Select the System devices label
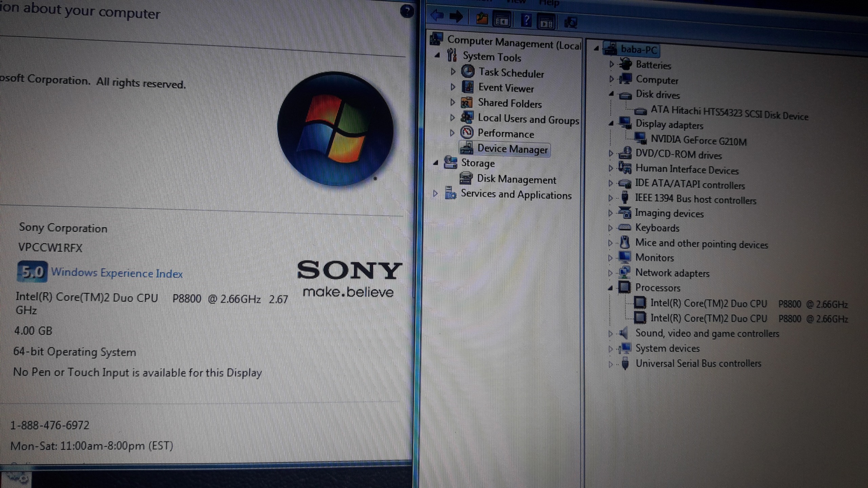 667,348
